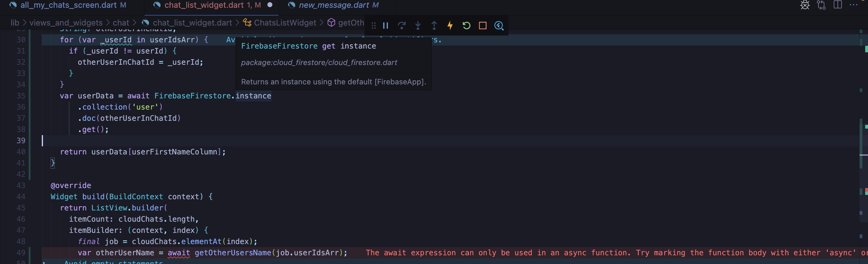Click line number 49 in the gutter
This screenshot has width=868, height=264.
coord(21,253)
